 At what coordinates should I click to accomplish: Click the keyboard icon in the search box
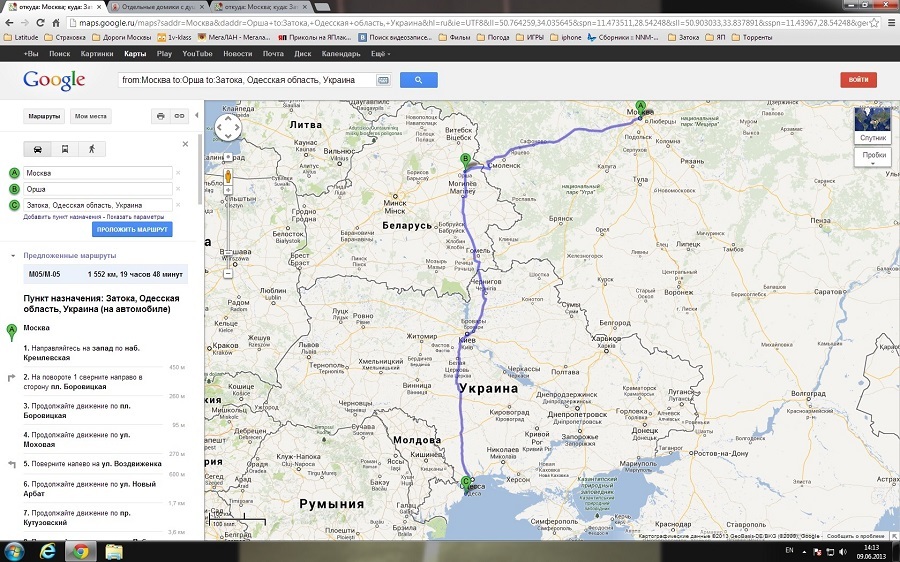(x=383, y=80)
